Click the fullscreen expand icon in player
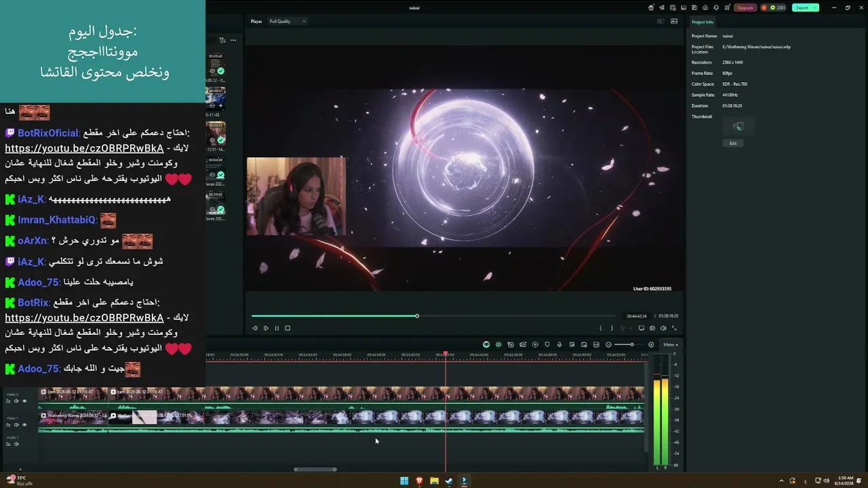 click(x=674, y=328)
